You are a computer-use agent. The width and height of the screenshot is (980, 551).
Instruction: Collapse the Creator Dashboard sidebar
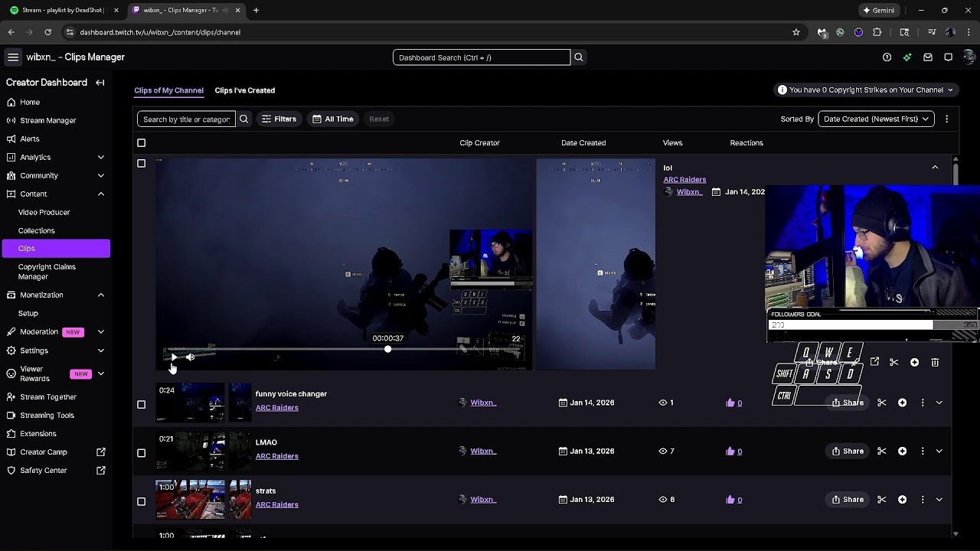100,83
